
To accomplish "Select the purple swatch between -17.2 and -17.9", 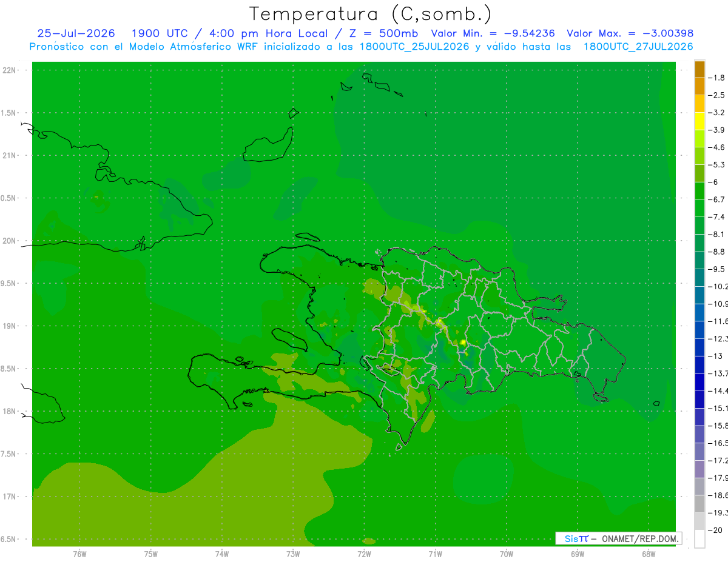I will (x=699, y=469).
